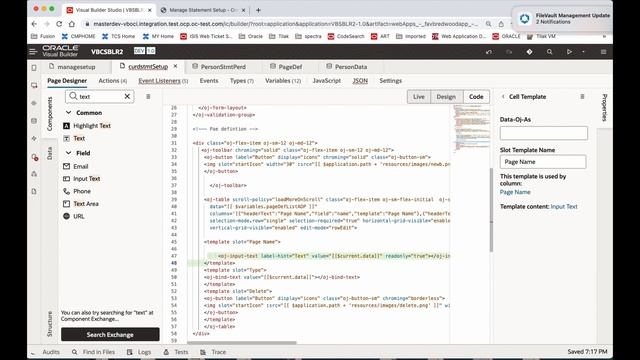Switch to the Events tab
Screen dimensions: 640x360
click(209, 81)
